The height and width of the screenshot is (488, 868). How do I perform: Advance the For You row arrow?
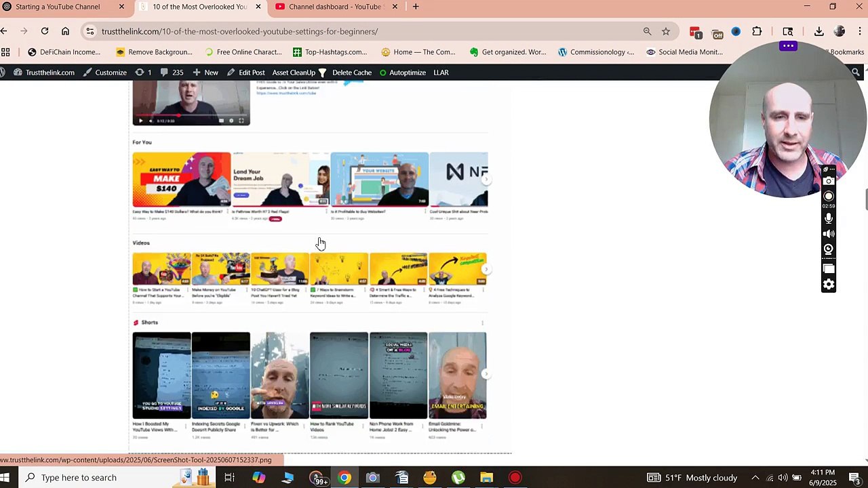point(486,180)
